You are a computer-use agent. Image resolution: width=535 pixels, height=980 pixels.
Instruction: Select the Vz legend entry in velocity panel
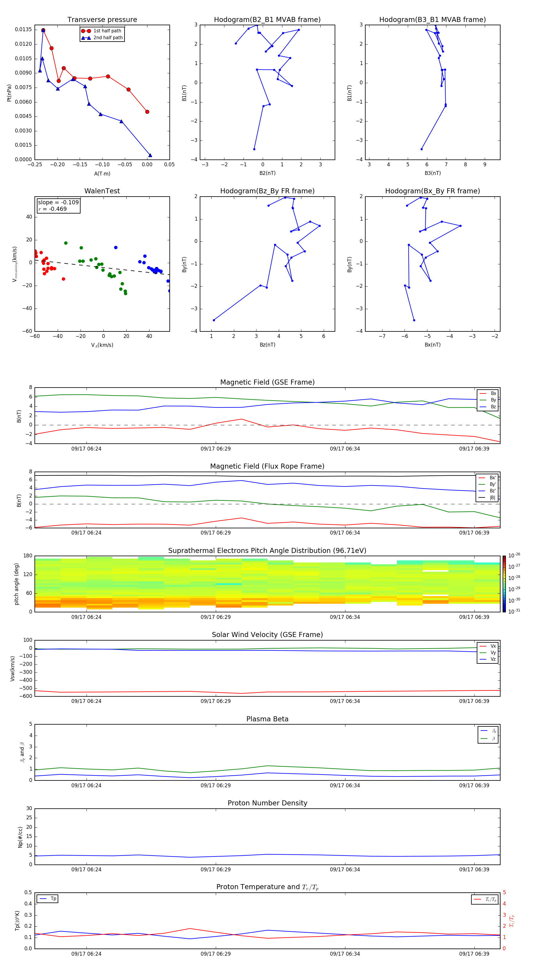point(488,659)
